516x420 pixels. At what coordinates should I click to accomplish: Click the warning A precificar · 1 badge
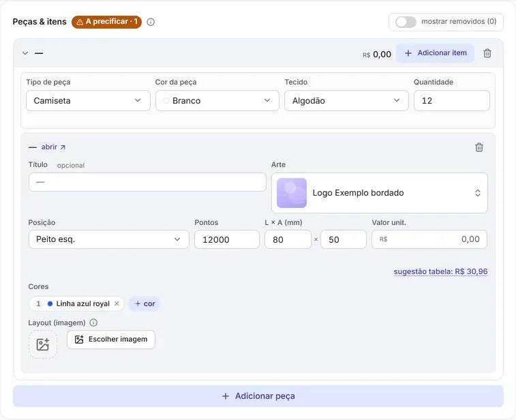point(106,22)
